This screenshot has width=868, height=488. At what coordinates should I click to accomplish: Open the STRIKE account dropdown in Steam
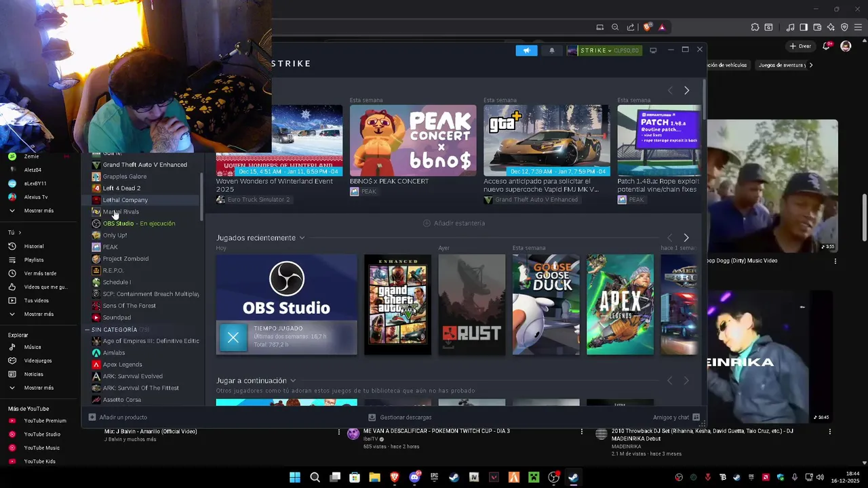(604, 50)
